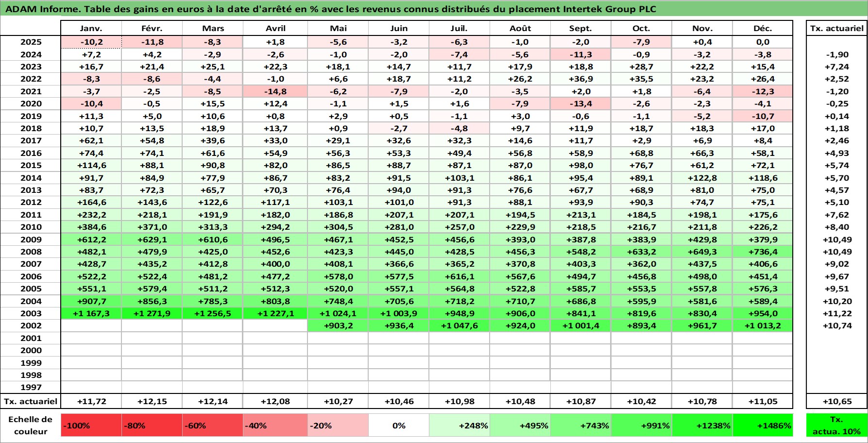The height and width of the screenshot is (443, 868).
Task: Click the 'Tx. actuariel' row label at bottom left
Action: 30,401
